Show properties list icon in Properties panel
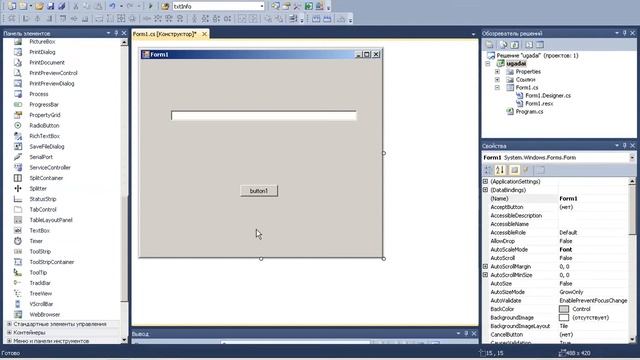Screen dimensions: 640x360 (514, 170)
